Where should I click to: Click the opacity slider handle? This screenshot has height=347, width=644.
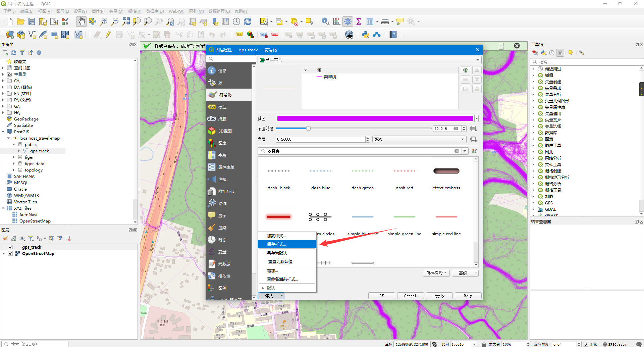308,128
